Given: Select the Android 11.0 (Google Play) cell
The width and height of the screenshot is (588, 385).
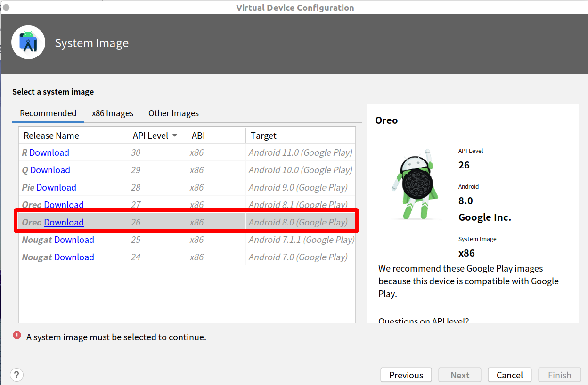Looking at the screenshot, I should pyautogui.click(x=301, y=152).
